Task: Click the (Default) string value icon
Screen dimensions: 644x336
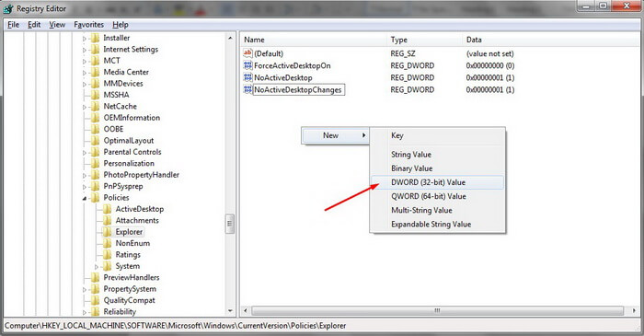Action: point(247,53)
